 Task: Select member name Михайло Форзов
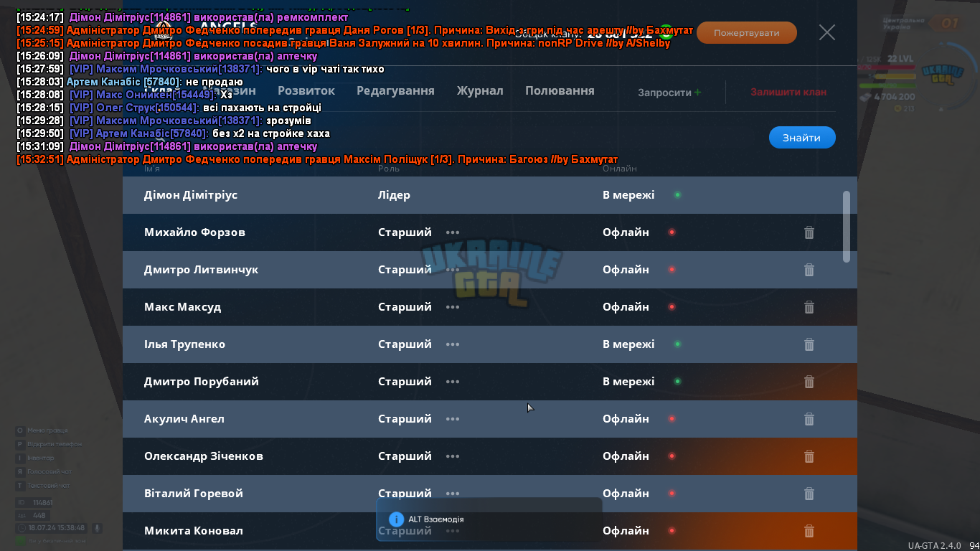(194, 232)
